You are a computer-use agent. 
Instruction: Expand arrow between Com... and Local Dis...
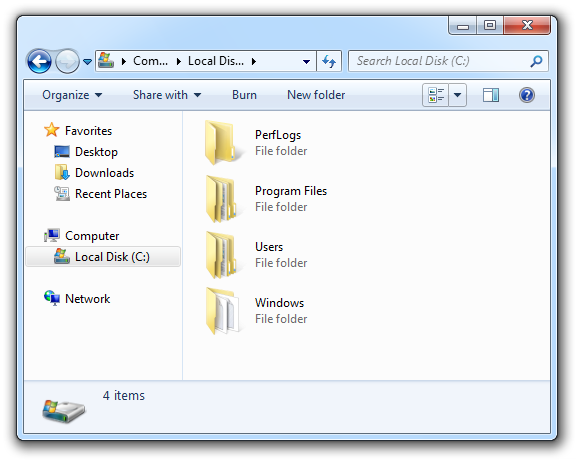179,61
